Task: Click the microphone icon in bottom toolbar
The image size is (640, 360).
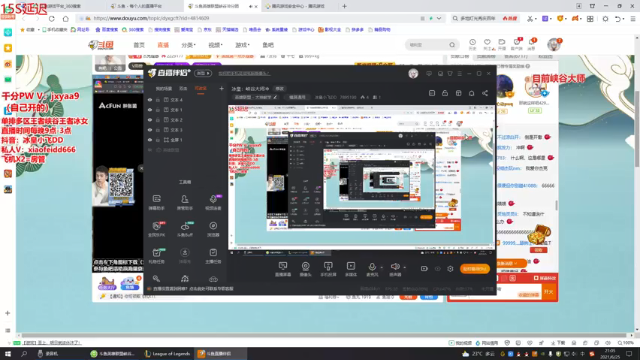Action: [x=371, y=267]
